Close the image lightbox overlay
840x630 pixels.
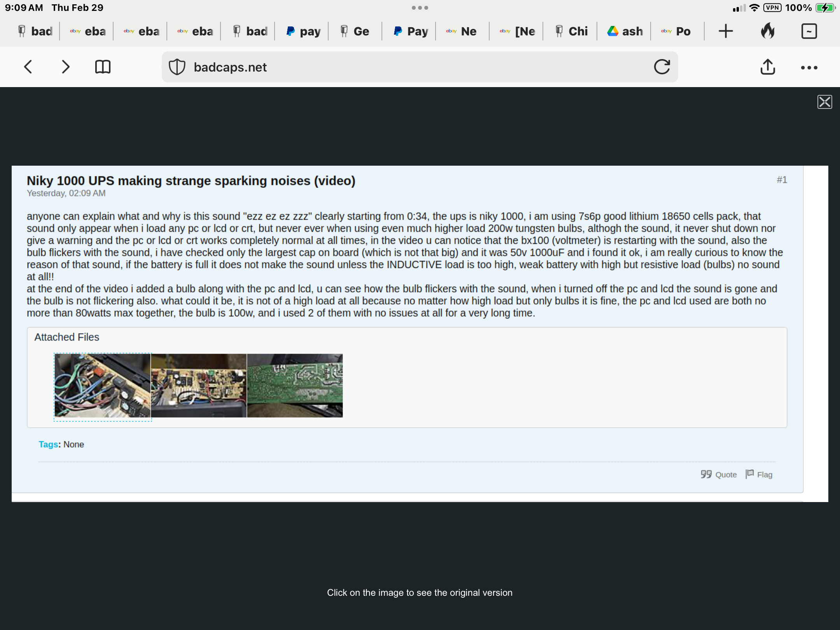pos(824,102)
